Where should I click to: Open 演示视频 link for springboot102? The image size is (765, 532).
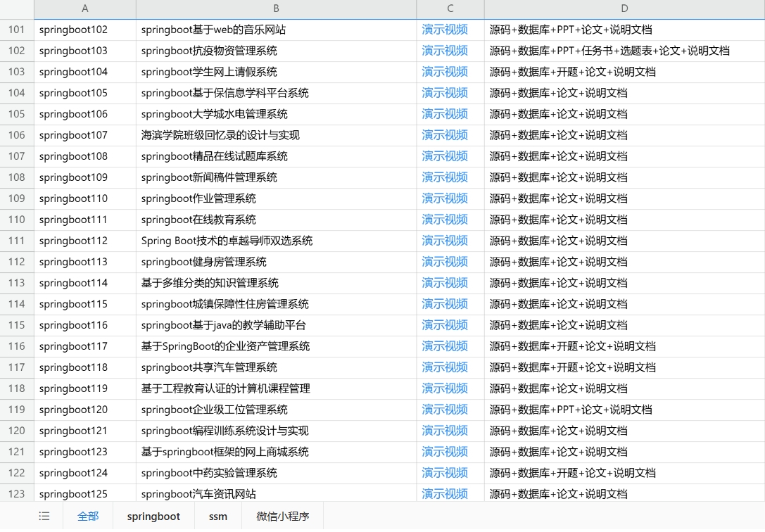445,30
